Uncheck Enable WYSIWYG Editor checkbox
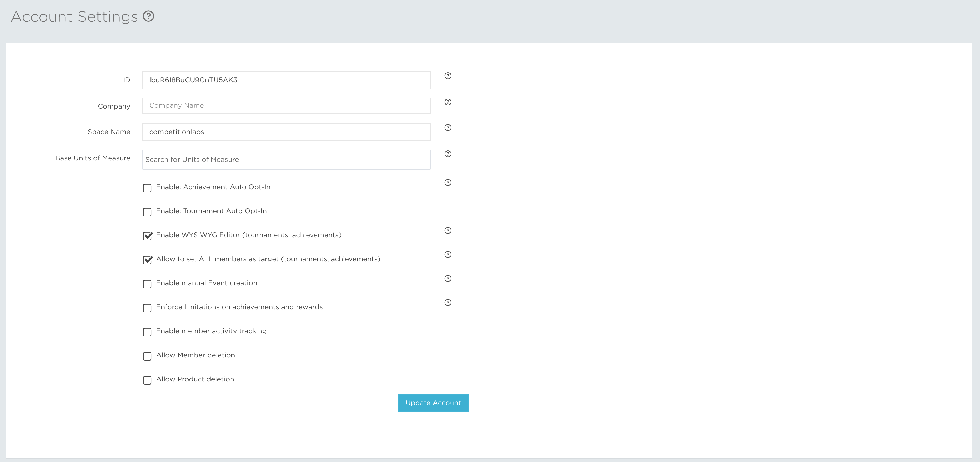The width and height of the screenshot is (980, 462). (148, 236)
